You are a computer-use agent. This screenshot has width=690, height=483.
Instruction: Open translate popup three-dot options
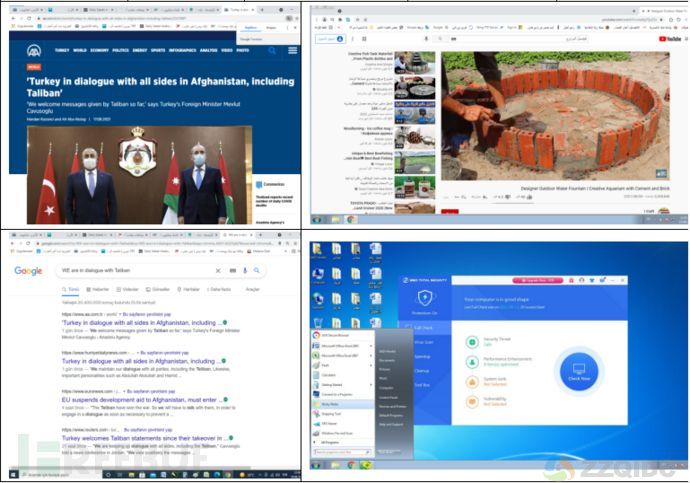click(x=288, y=28)
